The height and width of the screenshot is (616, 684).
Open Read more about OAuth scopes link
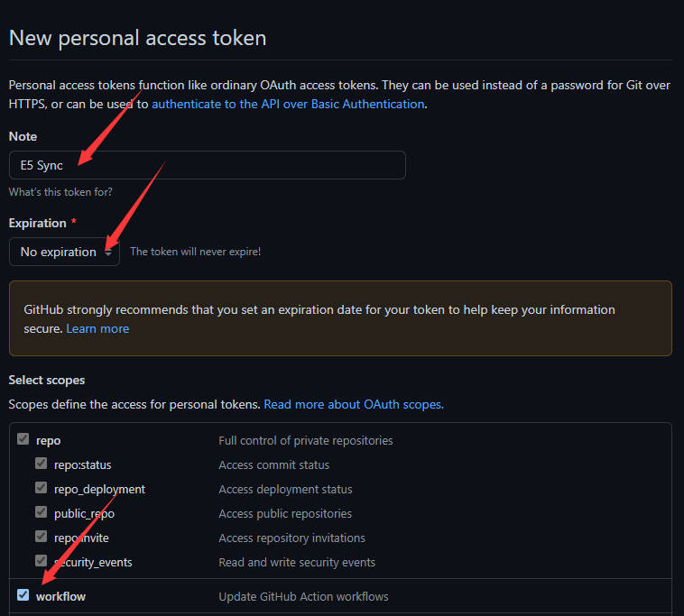point(353,404)
